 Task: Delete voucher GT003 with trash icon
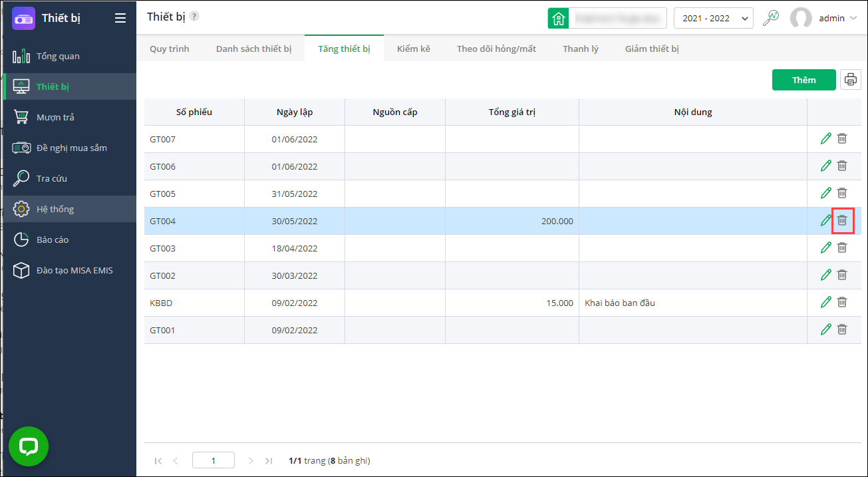tap(842, 247)
